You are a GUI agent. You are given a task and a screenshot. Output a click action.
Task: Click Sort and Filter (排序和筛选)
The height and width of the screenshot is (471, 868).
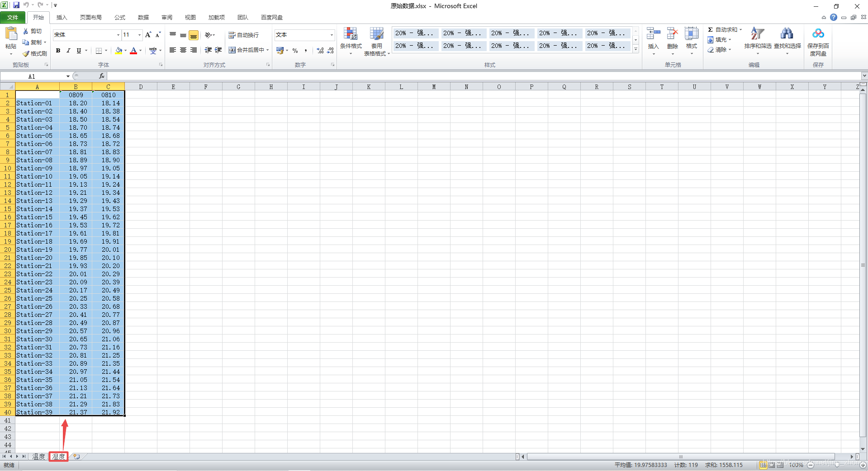(758, 41)
